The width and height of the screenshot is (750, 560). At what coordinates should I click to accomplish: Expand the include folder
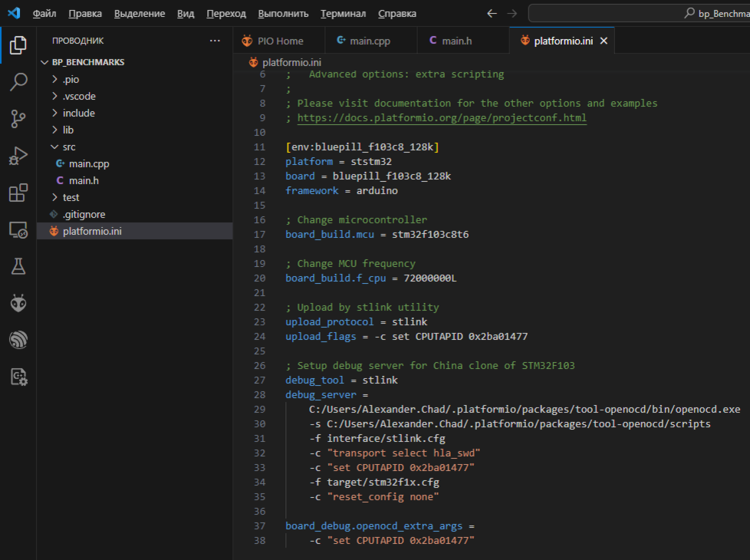[x=135, y=113]
